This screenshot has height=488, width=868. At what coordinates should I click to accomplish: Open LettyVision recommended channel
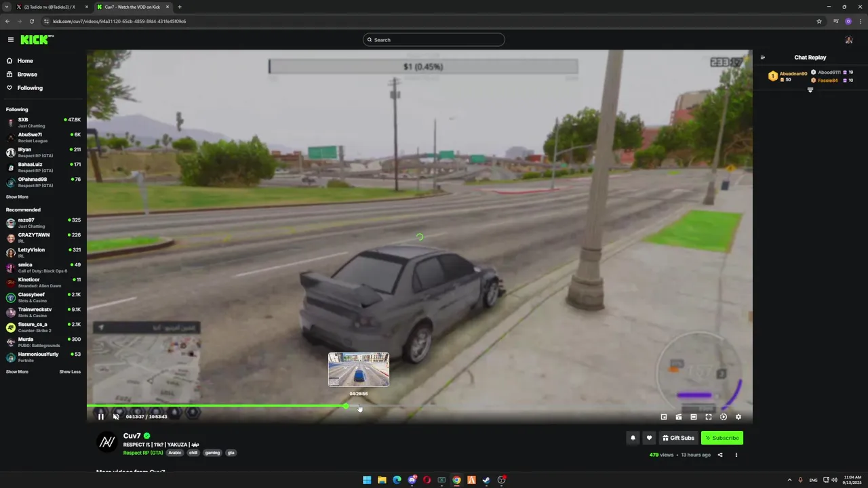point(43,253)
